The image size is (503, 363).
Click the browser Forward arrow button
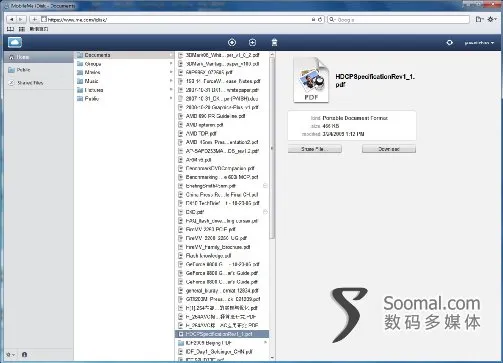[21, 20]
